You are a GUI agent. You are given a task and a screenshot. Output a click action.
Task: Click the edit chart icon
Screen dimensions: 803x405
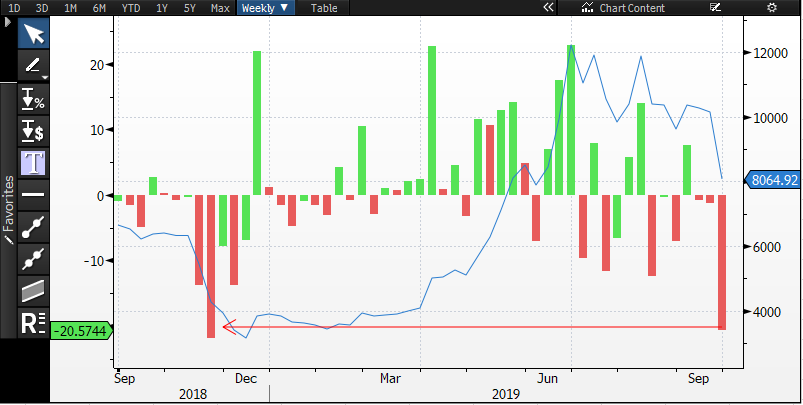coord(715,7)
